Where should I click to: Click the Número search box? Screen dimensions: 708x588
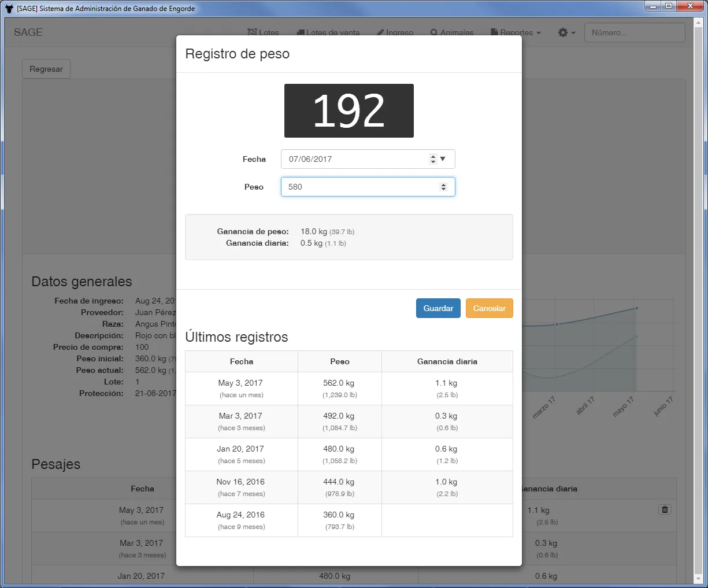pyautogui.click(x=634, y=32)
